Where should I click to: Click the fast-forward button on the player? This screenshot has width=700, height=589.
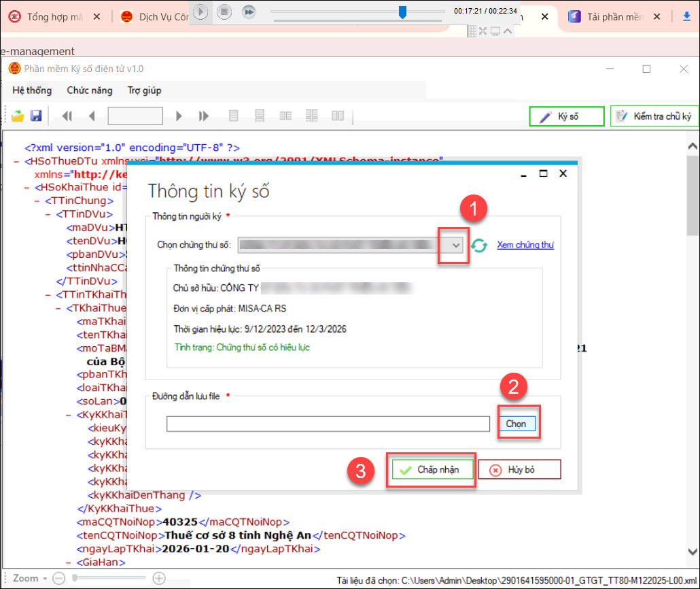[x=249, y=12]
